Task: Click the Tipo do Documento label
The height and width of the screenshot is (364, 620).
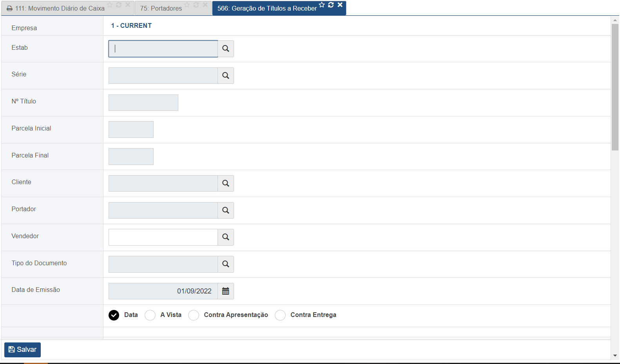Action: coord(39,263)
